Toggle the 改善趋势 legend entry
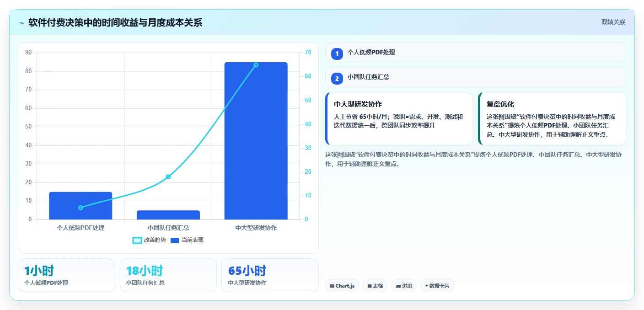 [149, 240]
